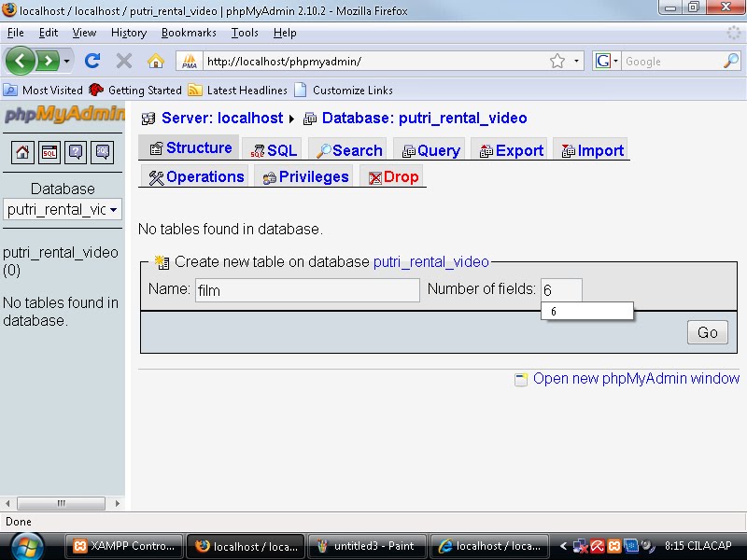
Task: Open the Most Visited bookmarks folder
Action: (x=43, y=90)
